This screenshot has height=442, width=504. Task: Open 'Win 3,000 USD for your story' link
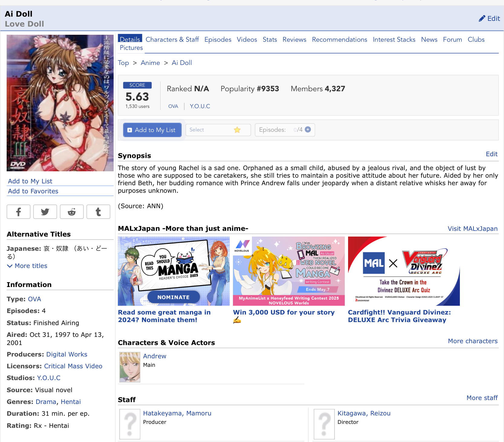[284, 316]
